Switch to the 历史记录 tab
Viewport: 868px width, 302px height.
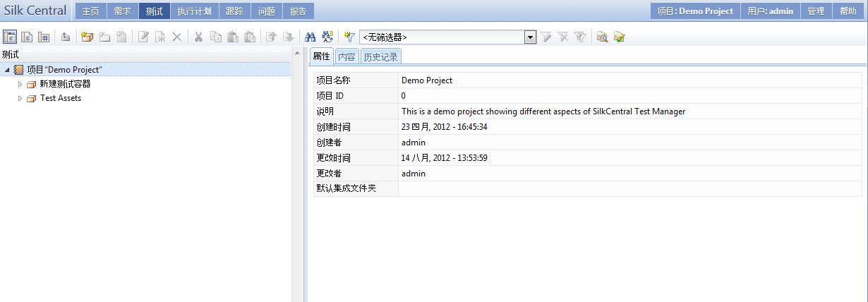point(380,57)
